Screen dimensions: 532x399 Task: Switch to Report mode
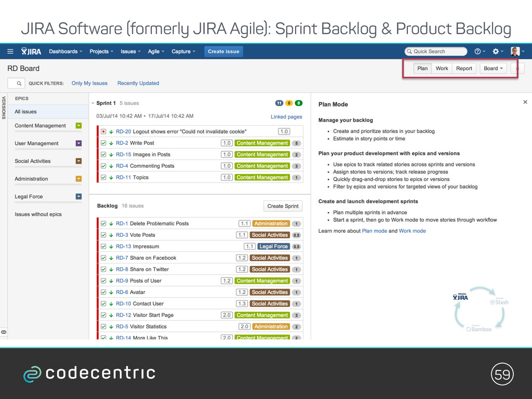point(464,69)
